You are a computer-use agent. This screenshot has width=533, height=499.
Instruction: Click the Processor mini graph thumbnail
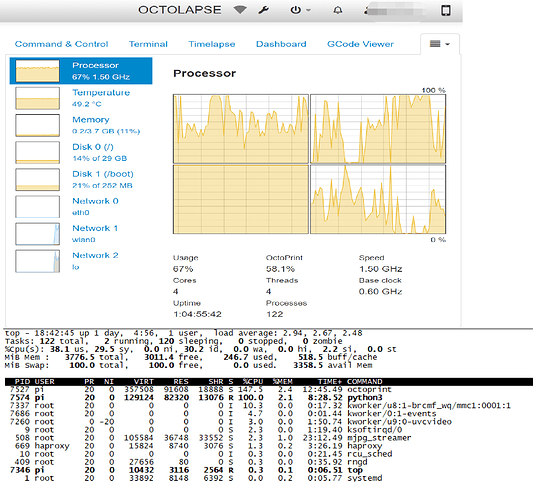[37, 71]
